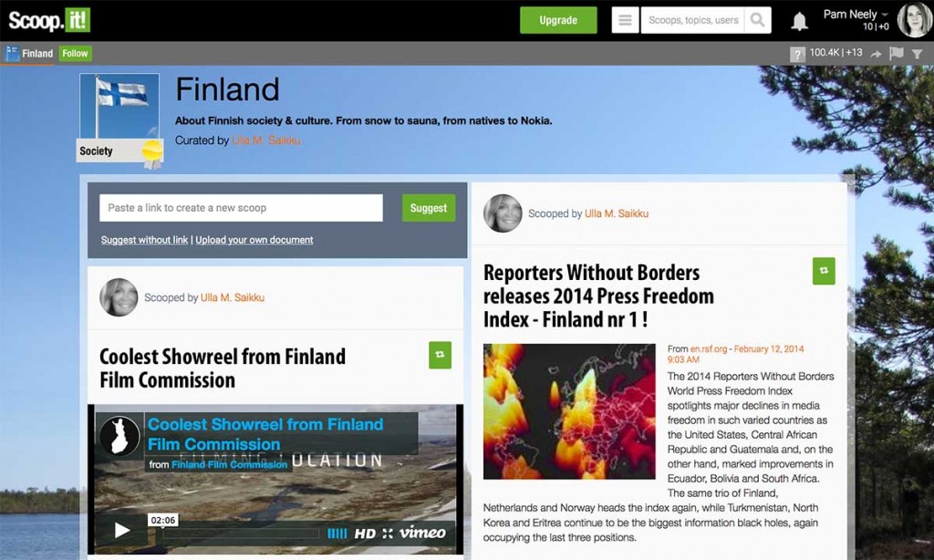Click Ulla's avatar above Reporters Without Borders post
Screen dimensions: 934x560
tap(503, 213)
